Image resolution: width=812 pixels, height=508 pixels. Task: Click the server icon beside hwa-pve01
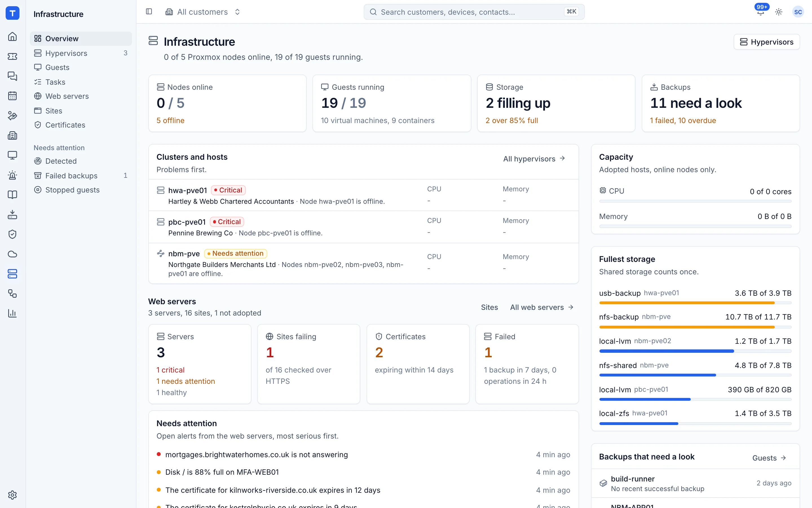[161, 190]
